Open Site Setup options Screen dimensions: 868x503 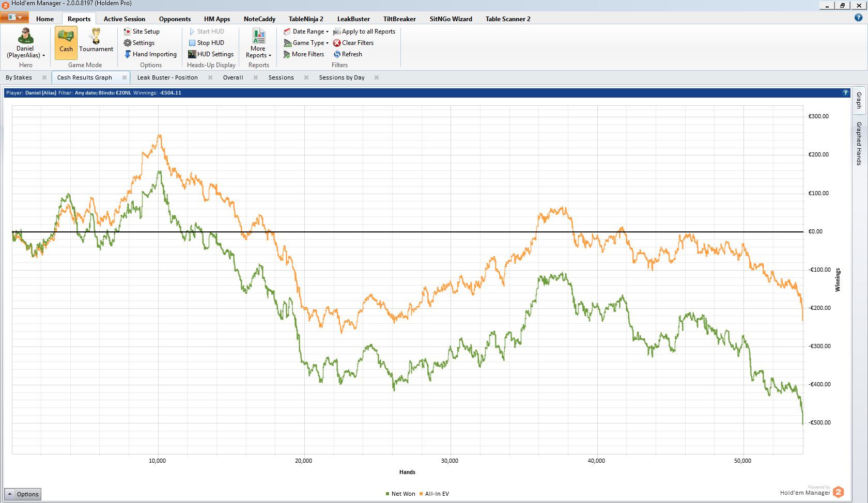coord(142,32)
